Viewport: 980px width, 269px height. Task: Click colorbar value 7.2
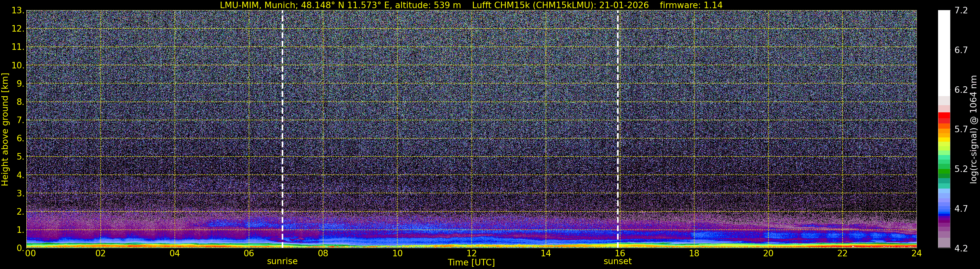click(961, 11)
